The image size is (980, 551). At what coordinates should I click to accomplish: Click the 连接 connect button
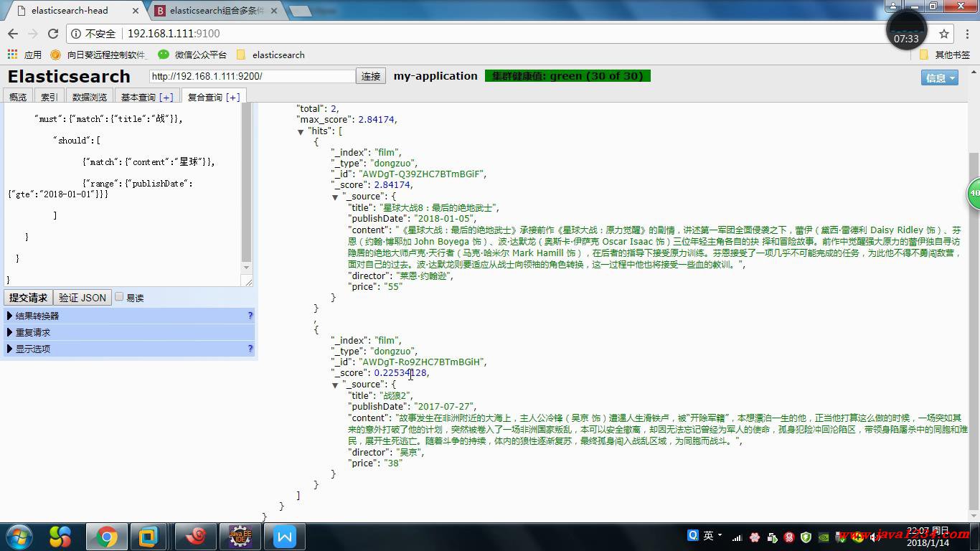click(x=371, y=76)
